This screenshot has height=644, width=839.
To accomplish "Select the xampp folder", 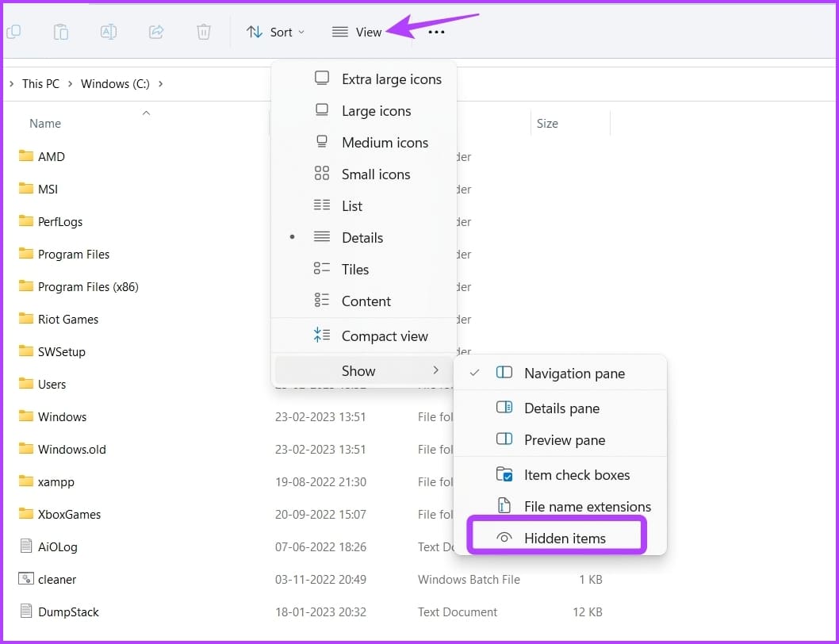I will click(x=47, y=481).
